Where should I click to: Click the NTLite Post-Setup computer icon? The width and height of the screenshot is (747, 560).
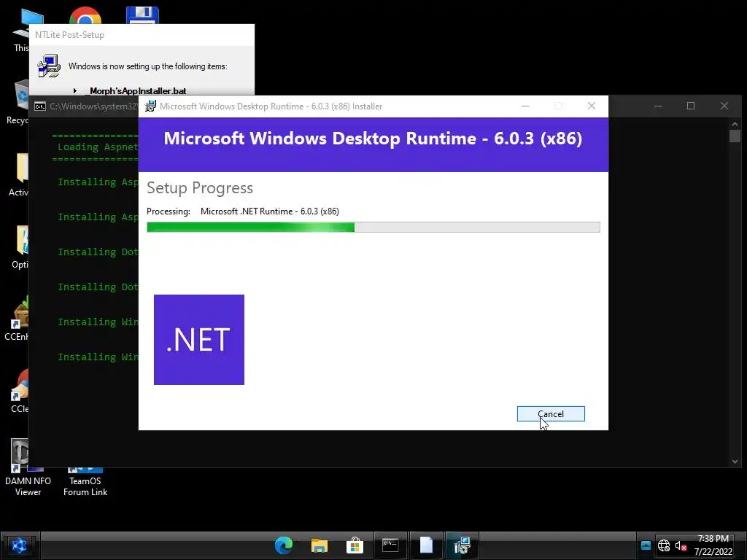tap(49, 66)
